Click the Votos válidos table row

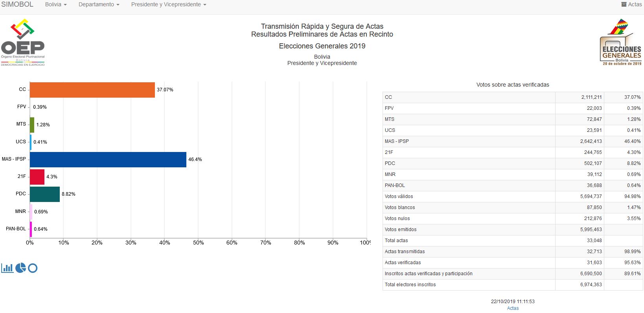click(512, 196)
